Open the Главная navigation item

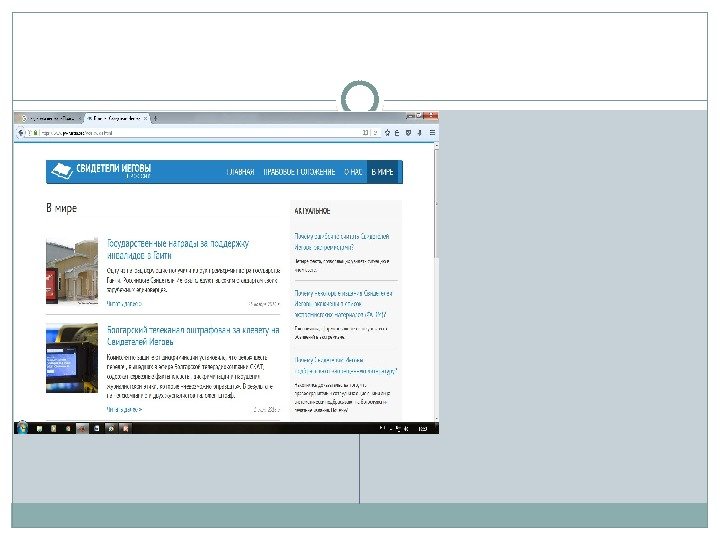click(240, 172)
